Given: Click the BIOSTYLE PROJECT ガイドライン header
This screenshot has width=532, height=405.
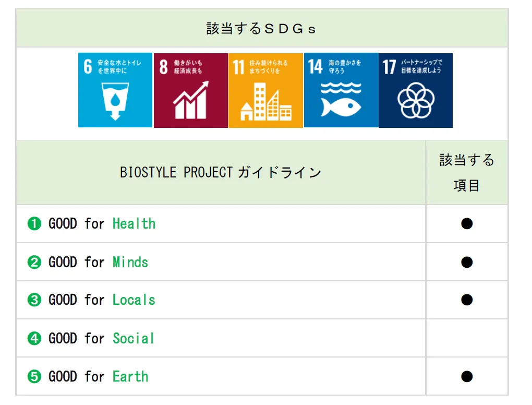Looking at the screenshot, I should coord(221,172).
